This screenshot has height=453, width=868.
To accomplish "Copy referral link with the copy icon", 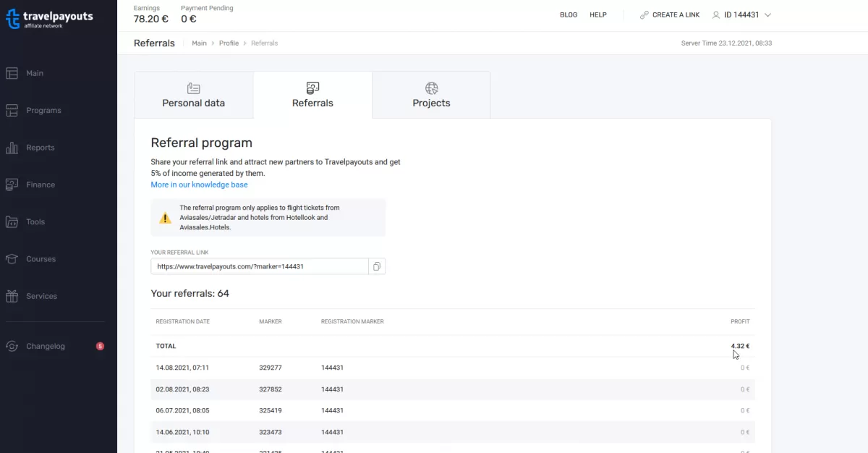I will coord(377,266).
